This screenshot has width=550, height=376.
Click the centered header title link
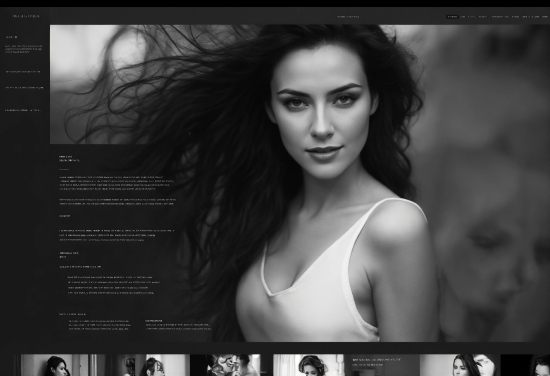(x=348, y=16)
